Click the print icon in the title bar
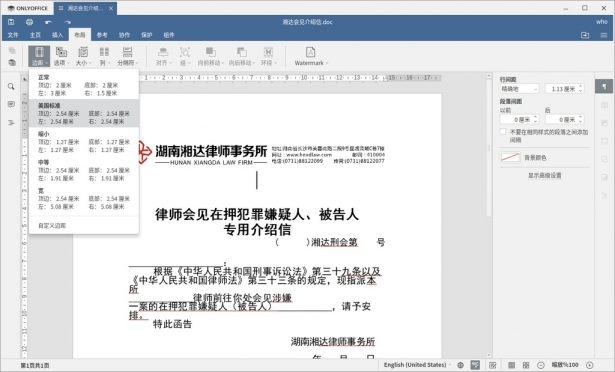Viewport: 615px width, 372px height. (29, 22)
